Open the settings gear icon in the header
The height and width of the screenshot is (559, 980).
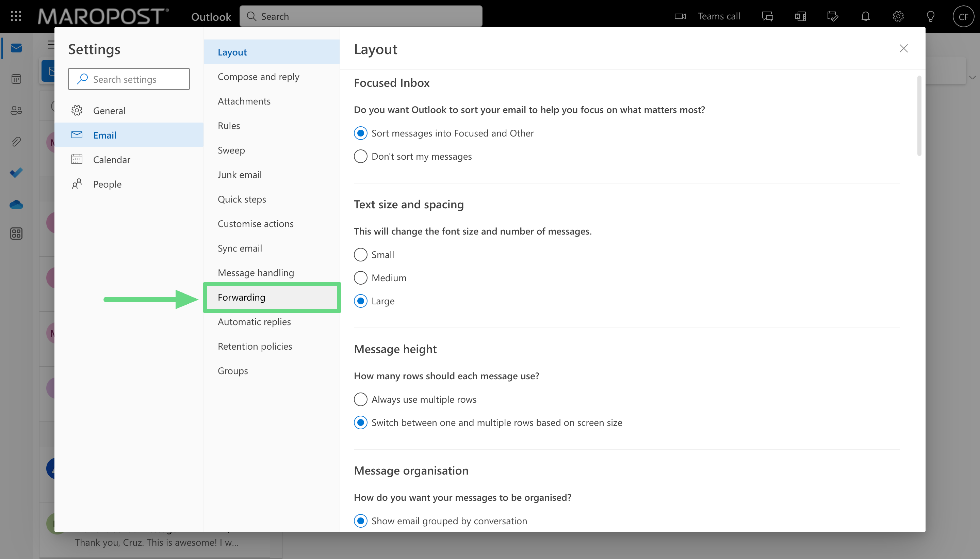[x=898, y=16]
